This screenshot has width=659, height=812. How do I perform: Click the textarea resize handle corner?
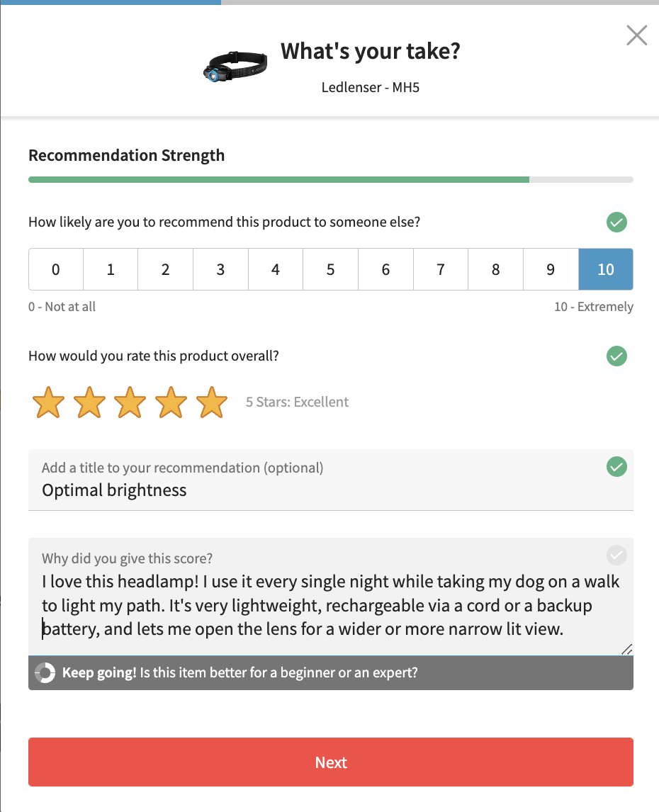[x=627, y=650]
